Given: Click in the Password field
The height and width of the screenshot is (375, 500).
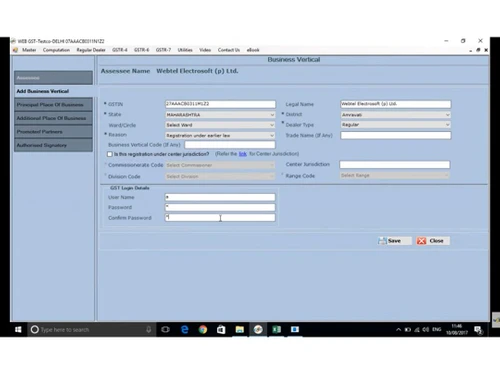Looking at the screenshot, I should [x=220, y=207].
